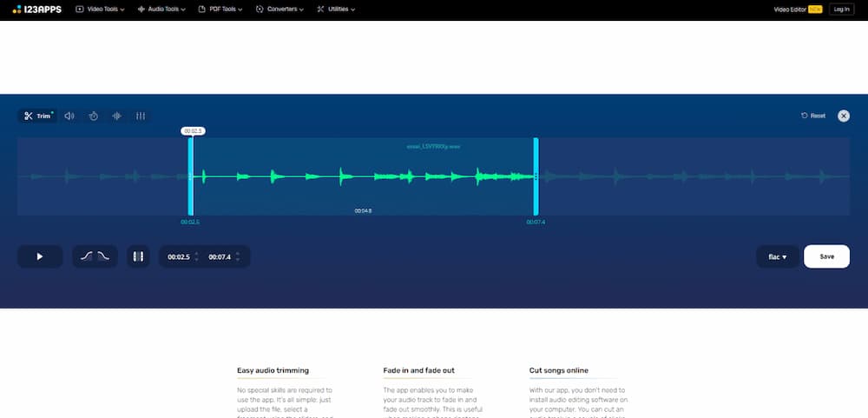Open the Speed change tool

[x=94, y=116]
